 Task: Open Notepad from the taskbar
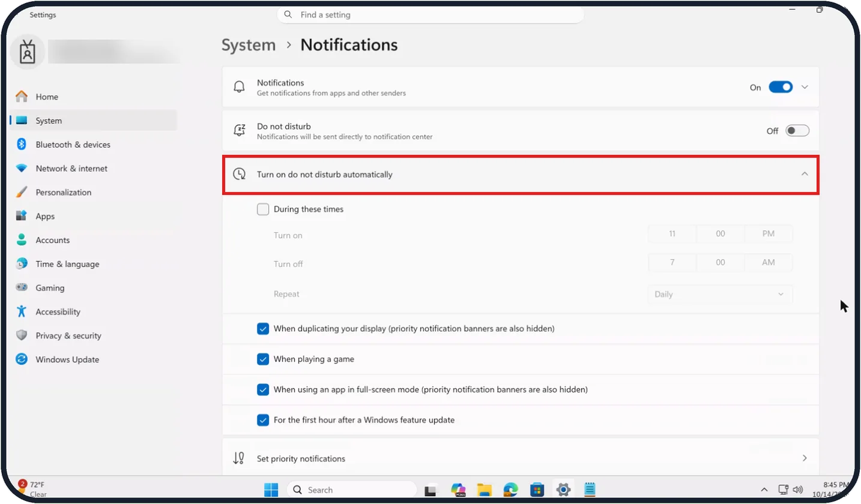590,490
